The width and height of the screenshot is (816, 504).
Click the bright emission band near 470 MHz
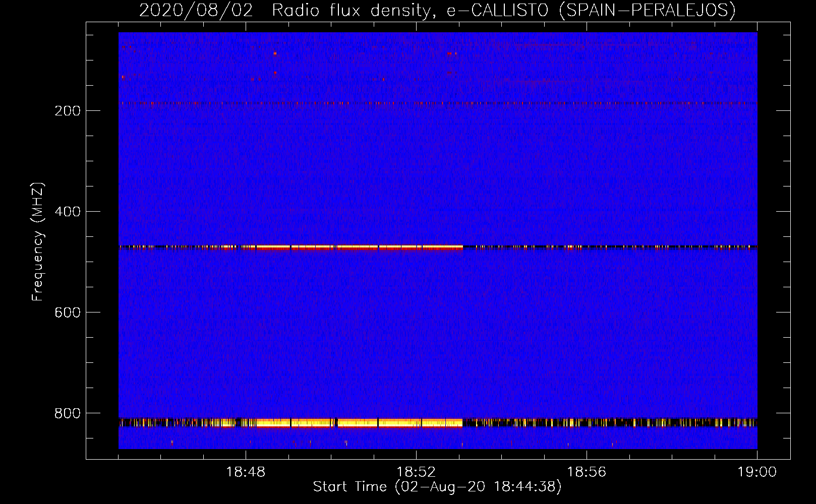(x=360, y=247)
